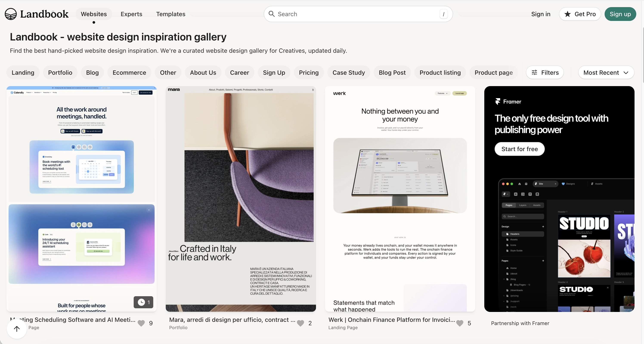
Task: Focus the Search input field
Action: (x=358, y=14)
